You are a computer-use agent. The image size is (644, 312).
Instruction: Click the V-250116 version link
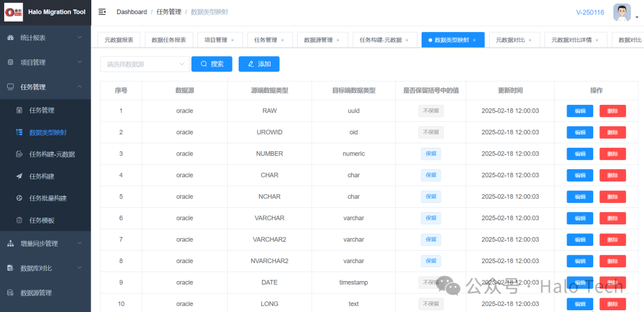(590, 13)
